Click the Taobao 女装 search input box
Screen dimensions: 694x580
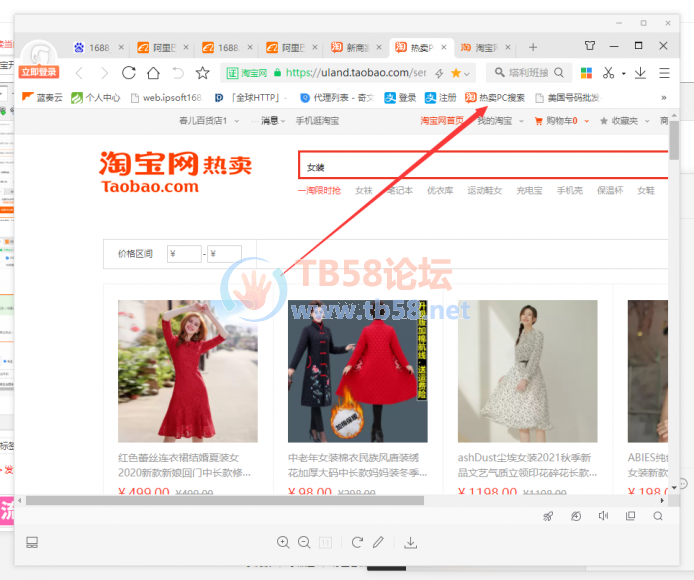[x=483, y=165]
